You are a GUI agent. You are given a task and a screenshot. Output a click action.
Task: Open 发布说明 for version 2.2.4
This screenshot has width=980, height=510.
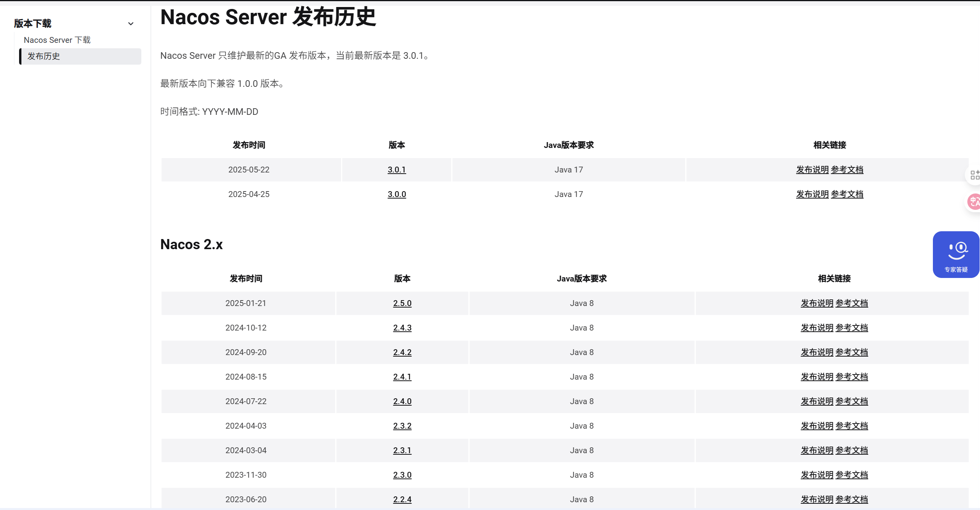[817, 499]
